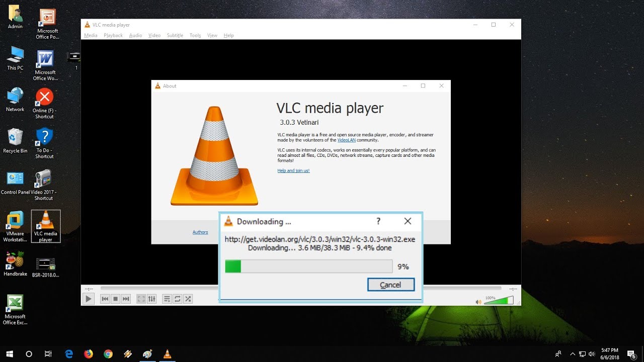The width and height of the screenshot is (644, 362).
Task: Select the 'Video 2017 - Shortcut' desktop icon
Action: coord(44,185)
